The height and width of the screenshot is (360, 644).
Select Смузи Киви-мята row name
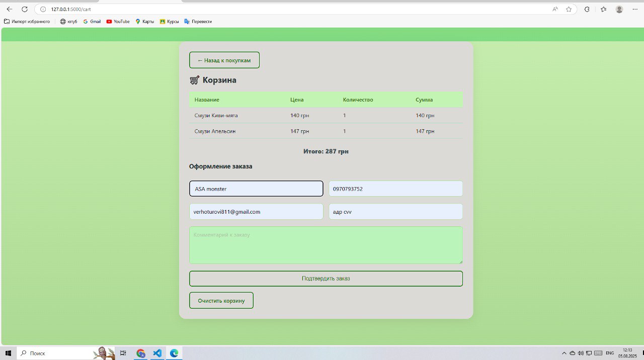pyautogui.click(x=216, y=115)
